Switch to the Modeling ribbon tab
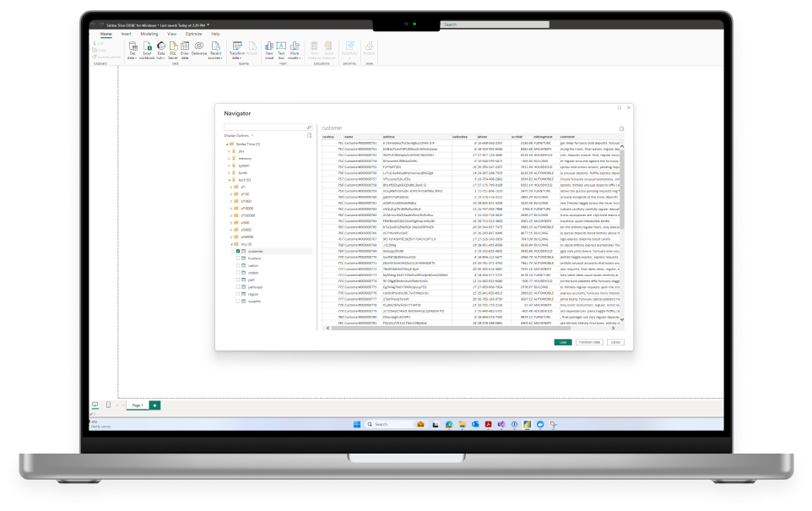The width and height of the screenshot is (812, 511). 149,34
